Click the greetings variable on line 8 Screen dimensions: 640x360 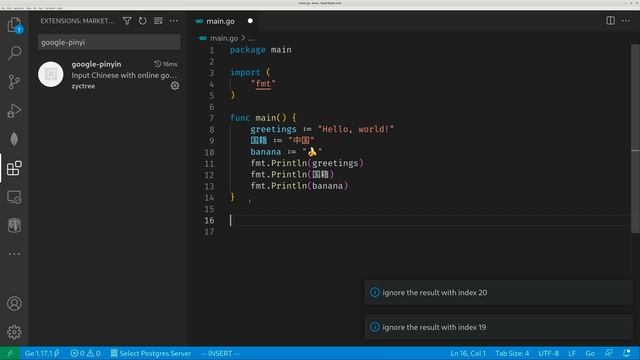pos(273,129)
